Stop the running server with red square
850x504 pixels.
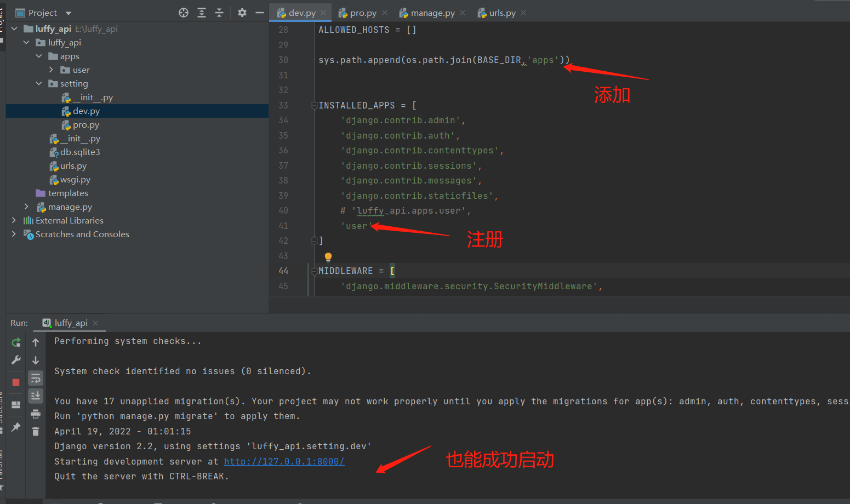tap(16, 382)
